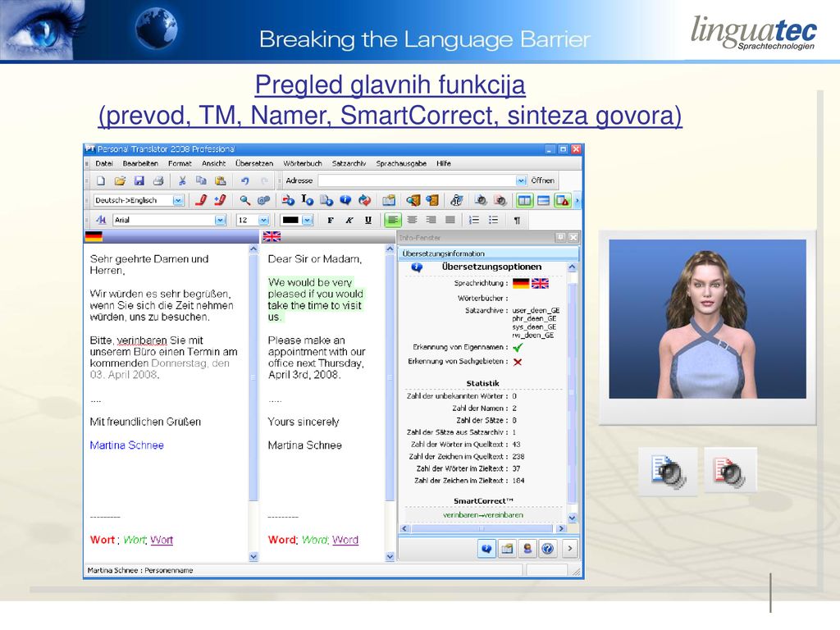Screen dimensions: 840x630
Task: Click large red document speaker icon below avatar
Action: pos(730,470)
